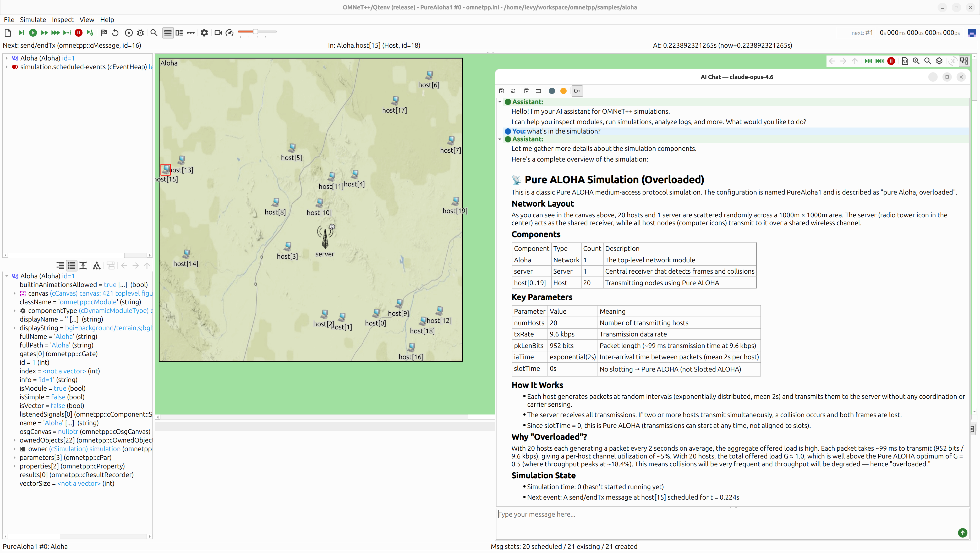This screenshot has width=980, height=553.
Task: Open the Inspect menu
Action: tap(62, 20)
